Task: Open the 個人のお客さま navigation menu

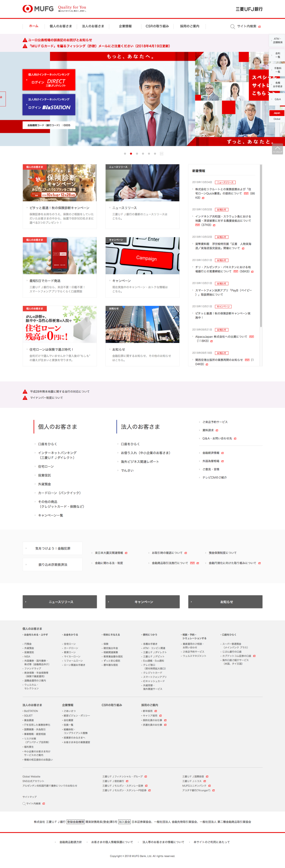Action: point(61,26)
